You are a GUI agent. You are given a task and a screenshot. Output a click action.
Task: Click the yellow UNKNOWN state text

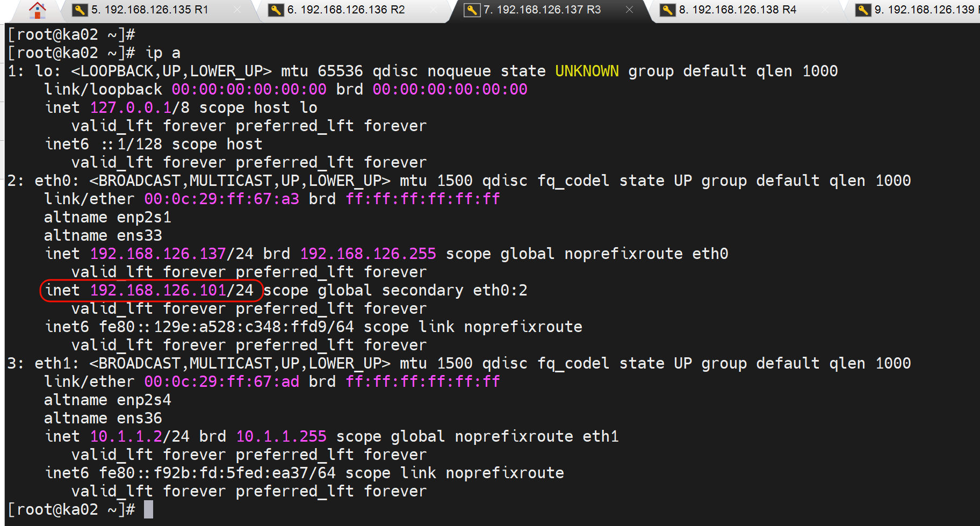(587, 70)
